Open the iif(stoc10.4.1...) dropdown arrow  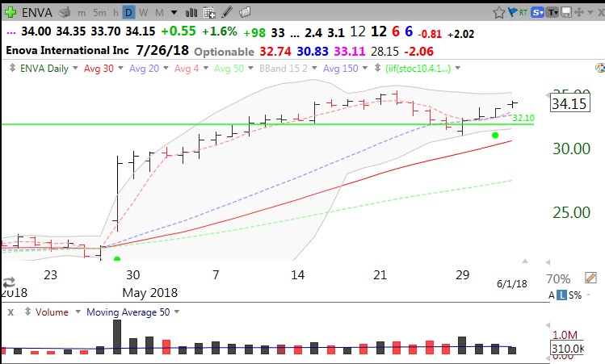tap(458, 69)
